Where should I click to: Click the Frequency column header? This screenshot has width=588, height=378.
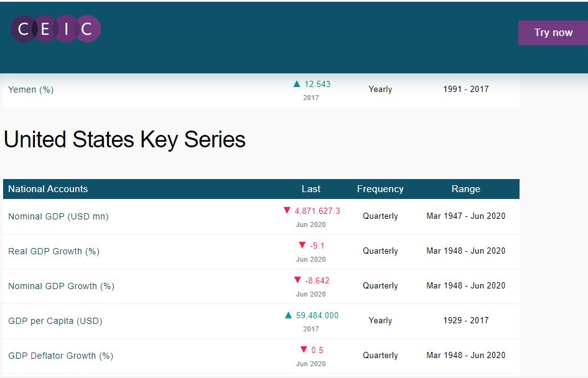tap(380, 189)
